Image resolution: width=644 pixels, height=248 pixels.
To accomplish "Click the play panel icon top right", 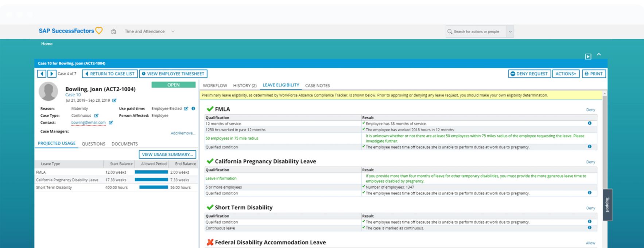I will [x=588, y=57].
